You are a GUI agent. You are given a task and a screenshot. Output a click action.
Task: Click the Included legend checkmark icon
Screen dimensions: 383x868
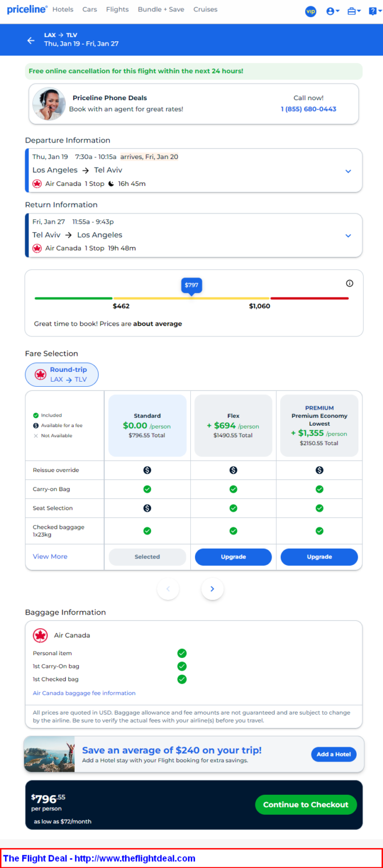[36, 415]
